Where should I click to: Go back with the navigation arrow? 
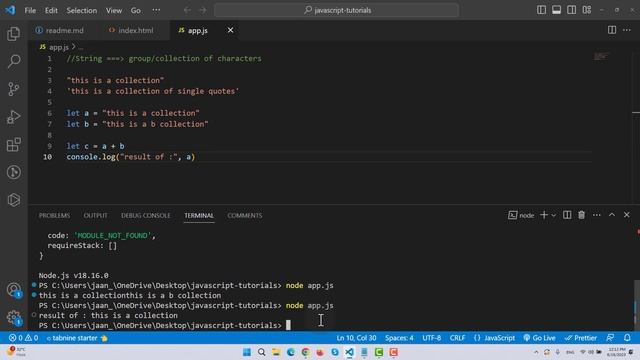coord(187,10)
